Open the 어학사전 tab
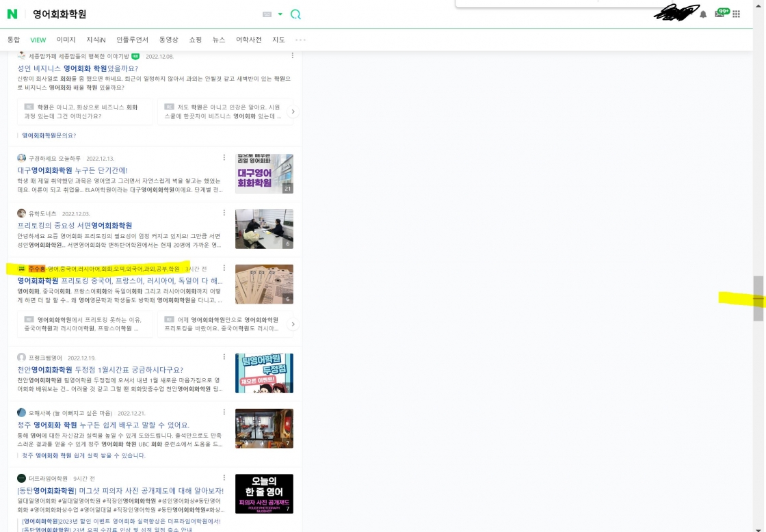This screenshot has width=766, height=532. pos(249,40)
